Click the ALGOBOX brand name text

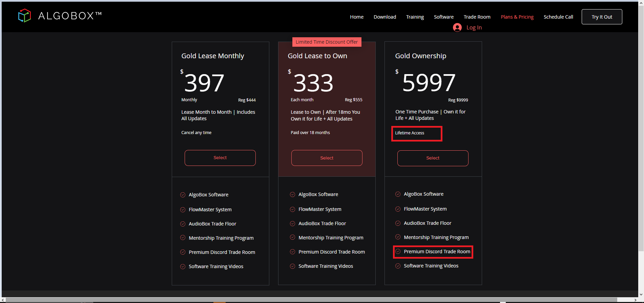70,16
